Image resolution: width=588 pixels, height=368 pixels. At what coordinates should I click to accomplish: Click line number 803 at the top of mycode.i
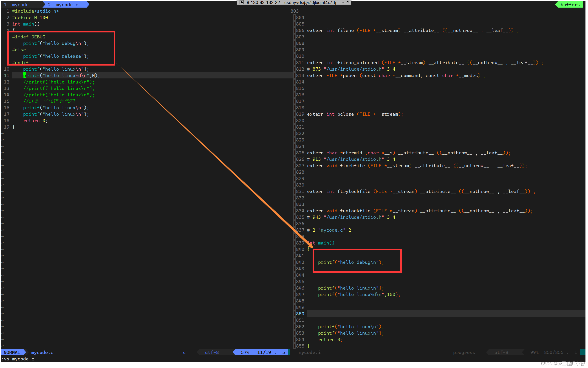294,11
